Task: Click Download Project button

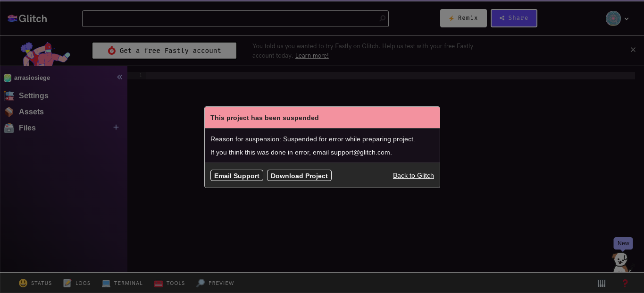Action: pyautogui.click(x=299, y=175)
